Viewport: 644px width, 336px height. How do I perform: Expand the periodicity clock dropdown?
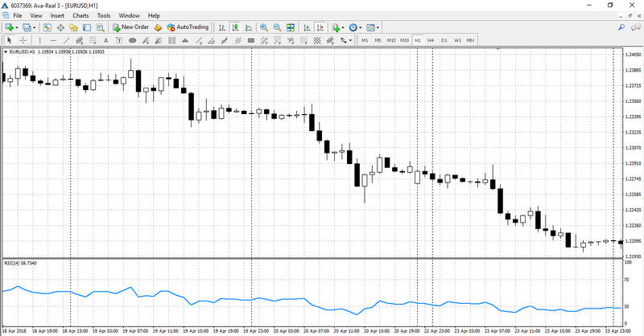(361, 27)
